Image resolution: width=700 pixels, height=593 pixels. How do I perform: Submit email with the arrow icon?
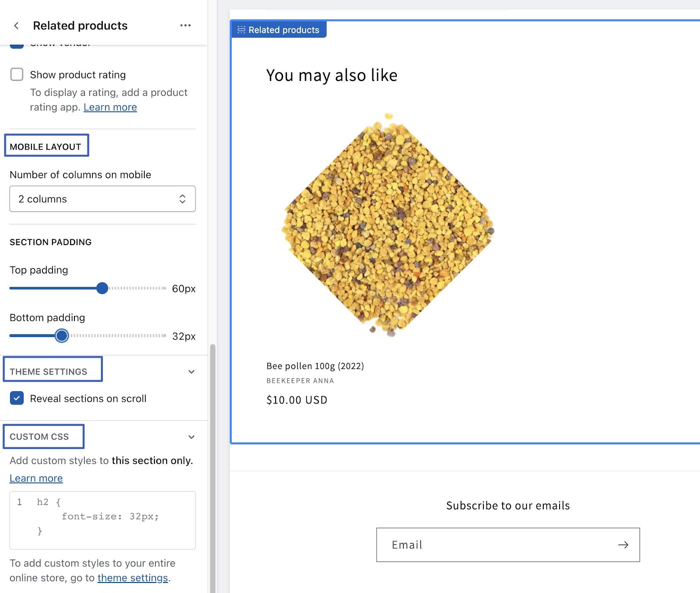623,545
